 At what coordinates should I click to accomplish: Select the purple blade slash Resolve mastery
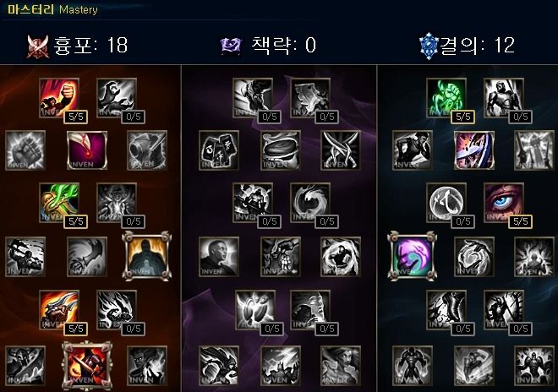pos(474,150)
